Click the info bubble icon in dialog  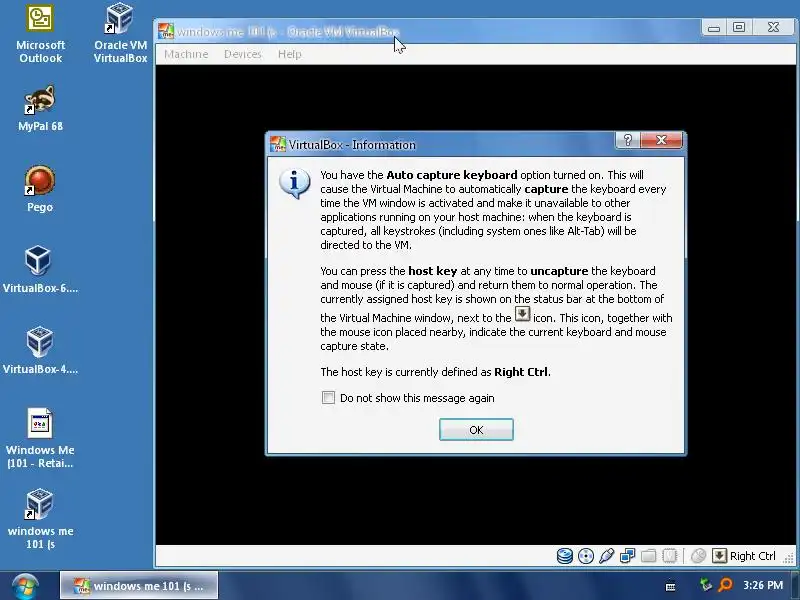(294, 183)
